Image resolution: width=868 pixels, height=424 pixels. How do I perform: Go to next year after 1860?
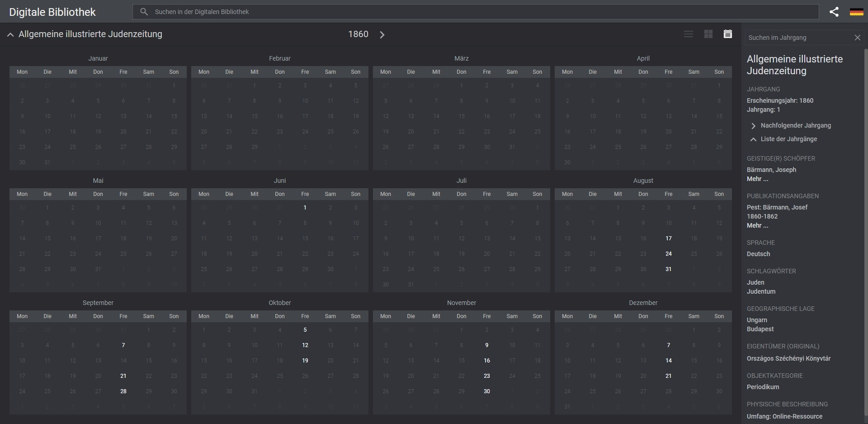[x=382, y=34]
